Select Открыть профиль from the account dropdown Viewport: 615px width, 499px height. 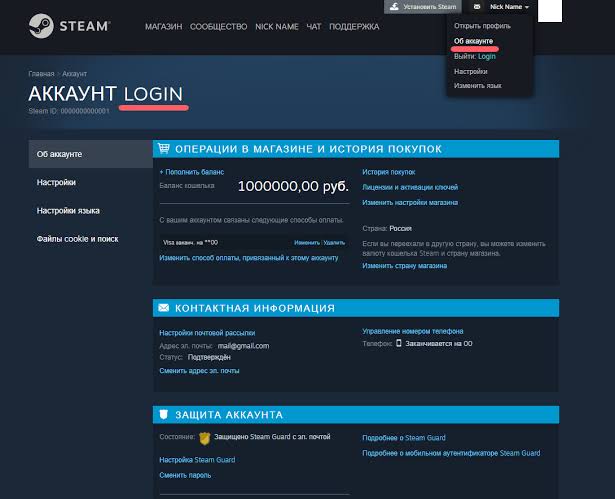tap(482, 25)
